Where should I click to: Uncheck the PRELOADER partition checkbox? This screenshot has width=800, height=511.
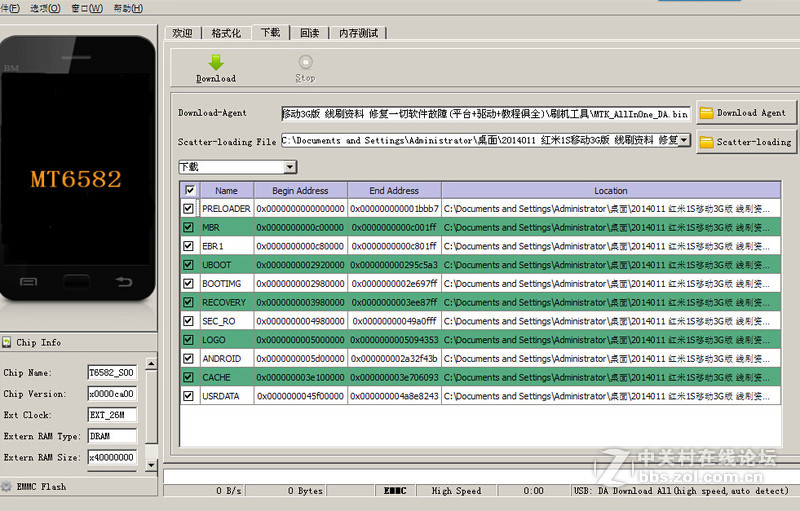[188, 209]
